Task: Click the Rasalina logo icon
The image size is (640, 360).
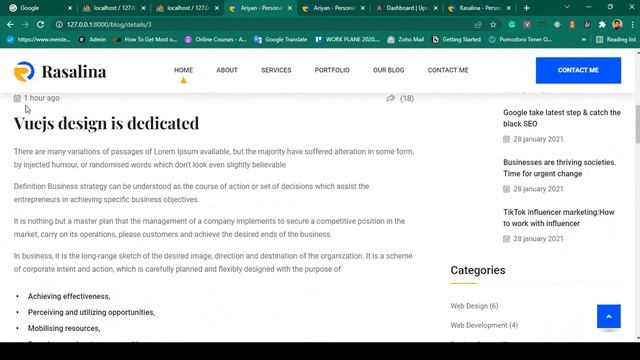Action: pyautogui.click(x=24, y=71)
